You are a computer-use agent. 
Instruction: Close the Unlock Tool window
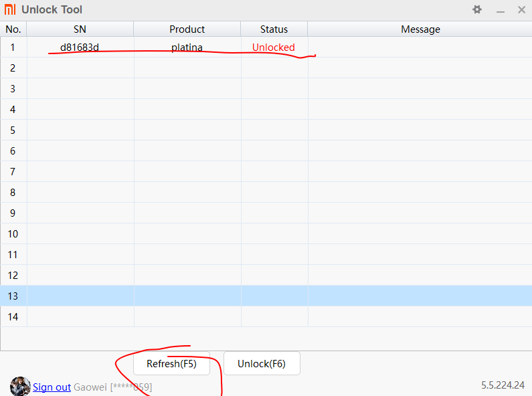pyautogui.click(x=521, y=9)
